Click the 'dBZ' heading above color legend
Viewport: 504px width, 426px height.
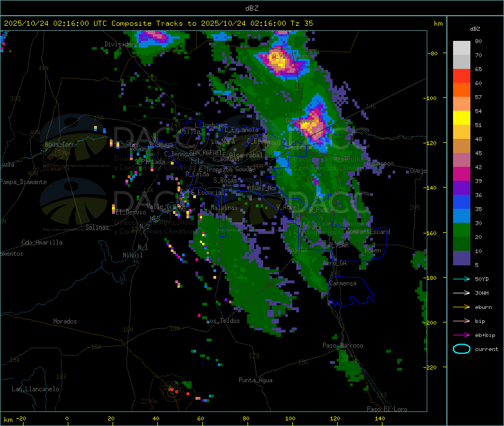[475, 29]
